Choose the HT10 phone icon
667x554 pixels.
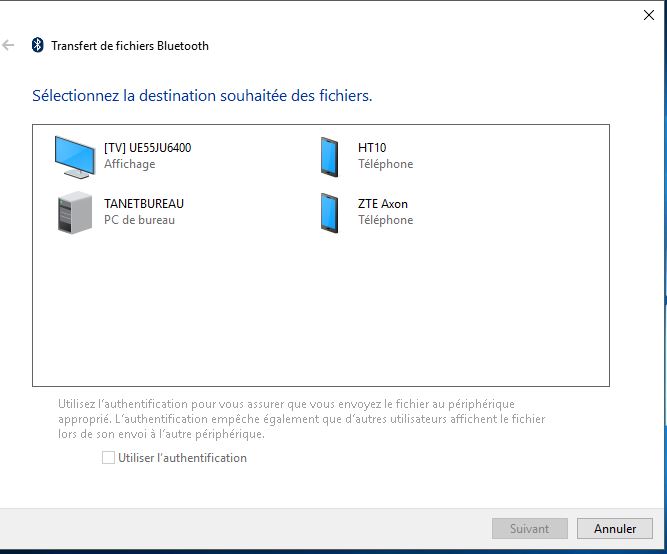point(329,155)
